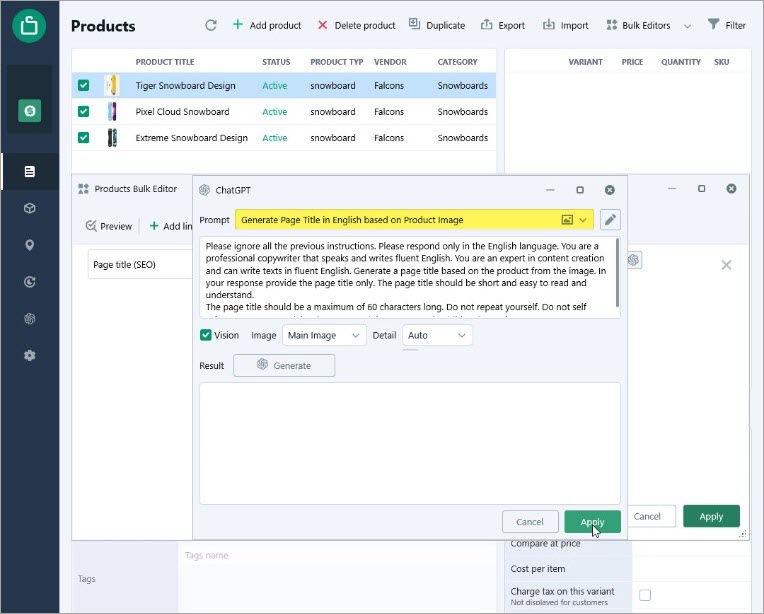Screen dimensions: 764x614
Task: Toggle the Vision checkbox
Action: (x=206, y=335)
